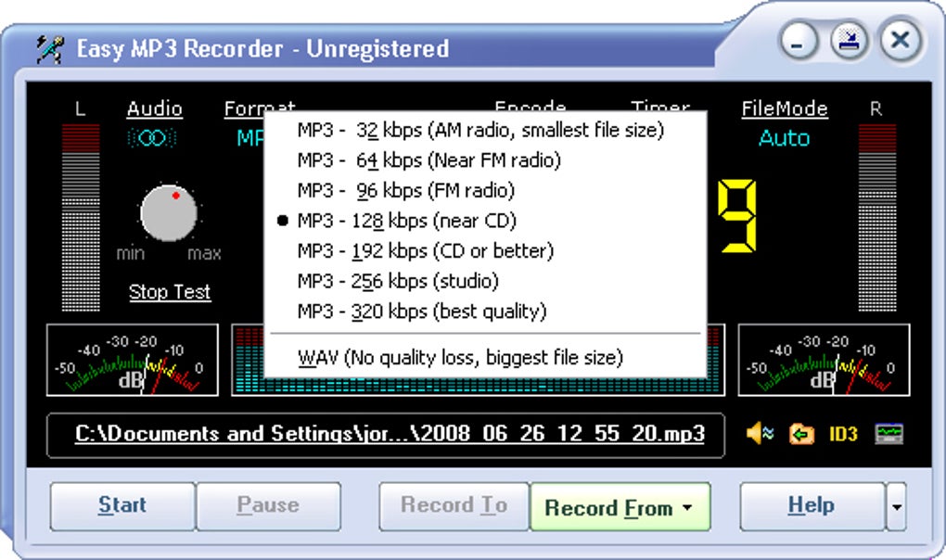Click the speaker sound settings icon
This screenshot has width=946, height=560.
pyautogui.click(x=760, y=433)
